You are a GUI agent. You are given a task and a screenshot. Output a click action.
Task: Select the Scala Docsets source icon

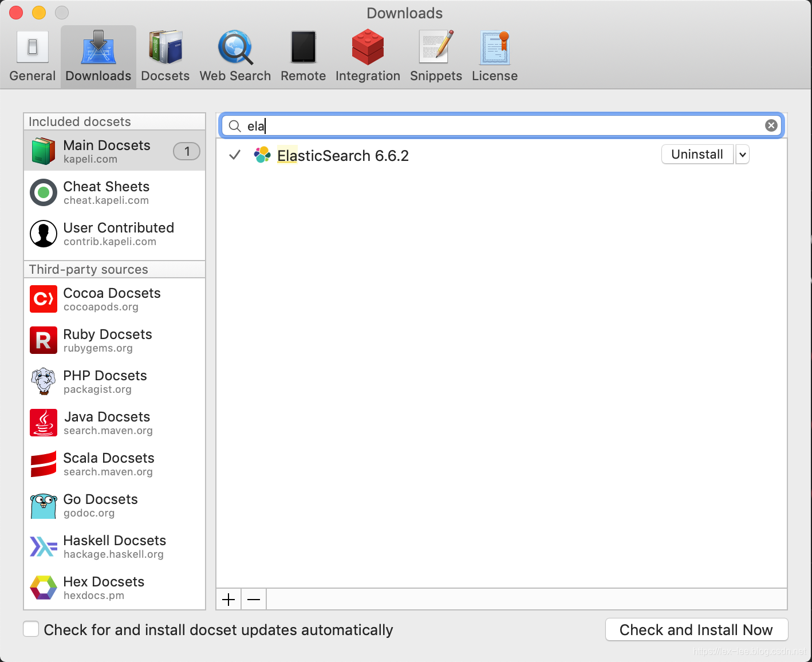(x=44, y=464)
